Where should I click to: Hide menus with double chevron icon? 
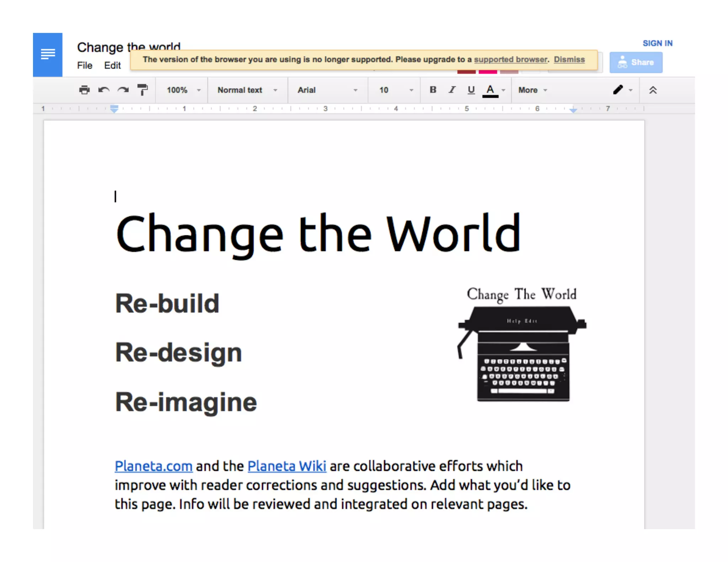click(x=653, y=90)
